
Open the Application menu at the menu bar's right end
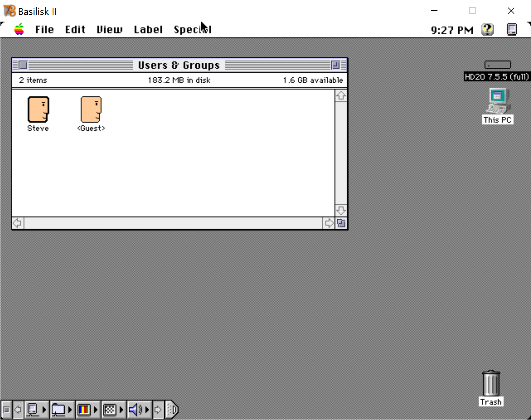tap(512, 30)
